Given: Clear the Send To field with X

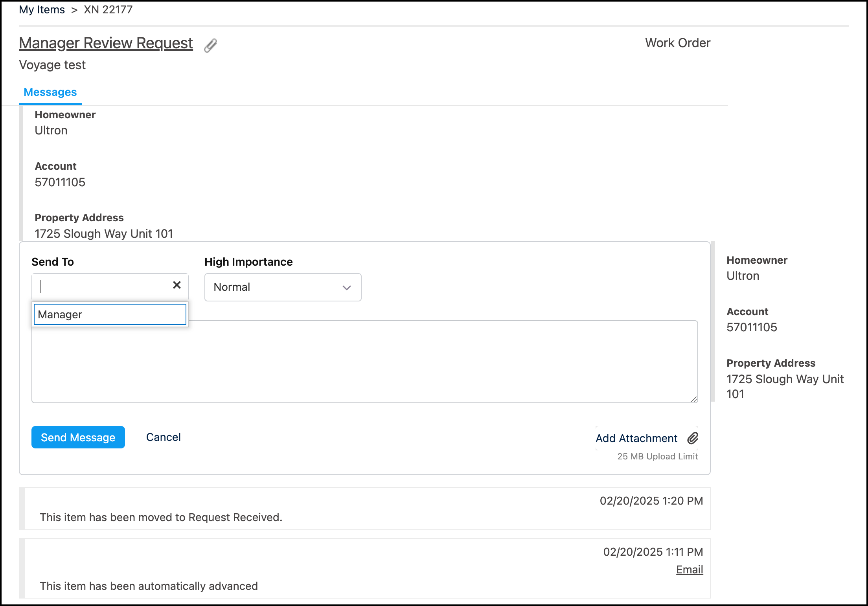Looking at the screenshot, I should tap(177, 285).
